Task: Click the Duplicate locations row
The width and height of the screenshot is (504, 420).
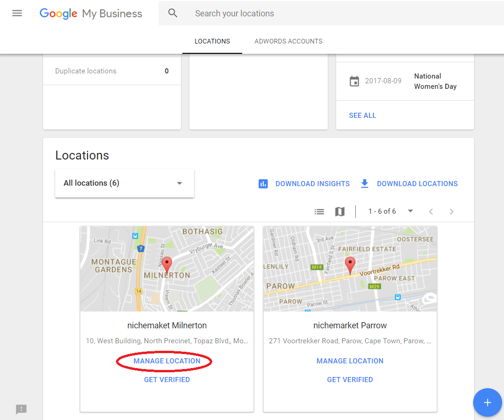Action: click(x=112, y=71)
